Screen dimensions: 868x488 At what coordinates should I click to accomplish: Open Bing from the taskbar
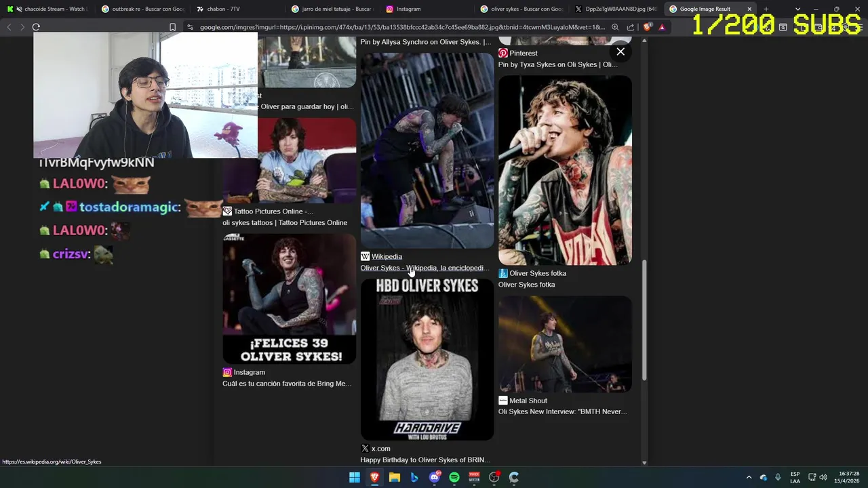[x=414, y=477]
